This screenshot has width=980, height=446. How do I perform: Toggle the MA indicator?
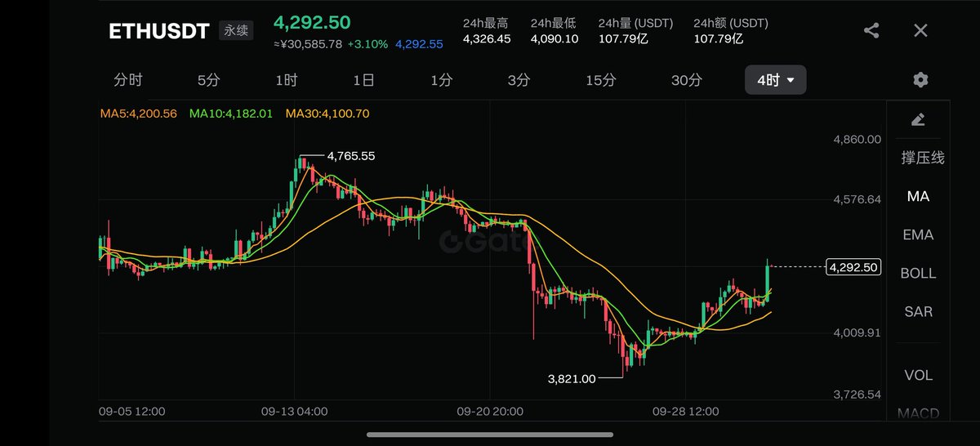918,196
